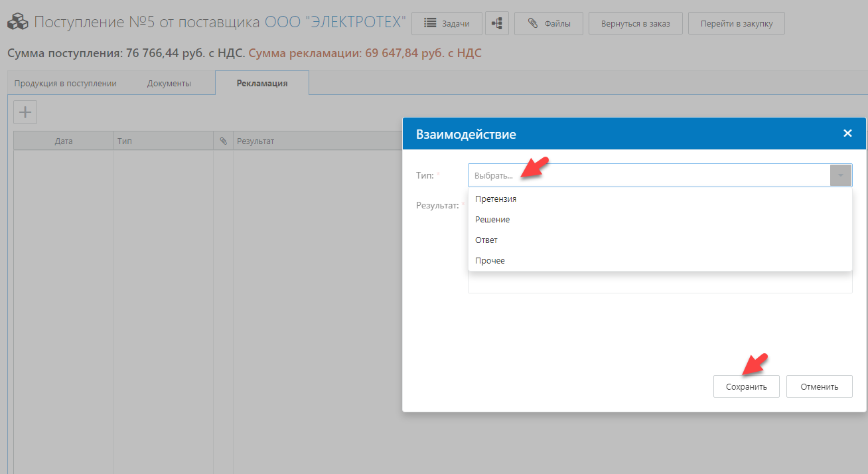Screen dimensions: 868x474
Task: Select the Рекламация tab
Action: tap(261, 84)
